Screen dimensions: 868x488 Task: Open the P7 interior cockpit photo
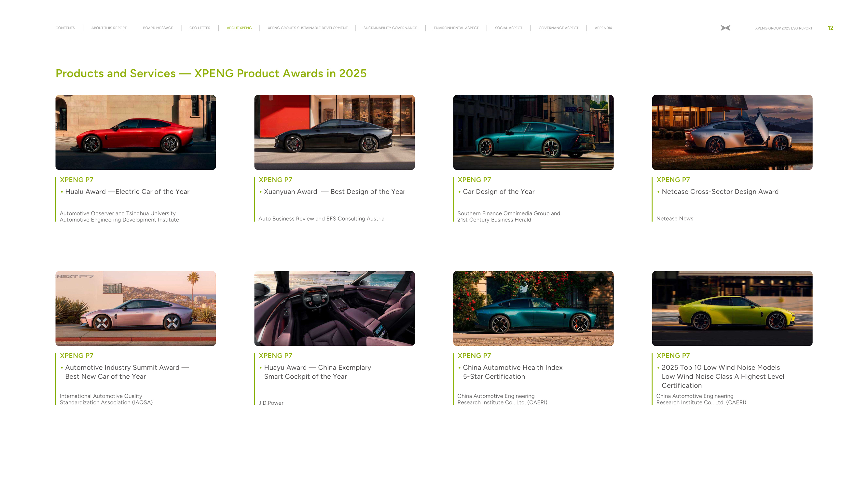coord(334,308)
